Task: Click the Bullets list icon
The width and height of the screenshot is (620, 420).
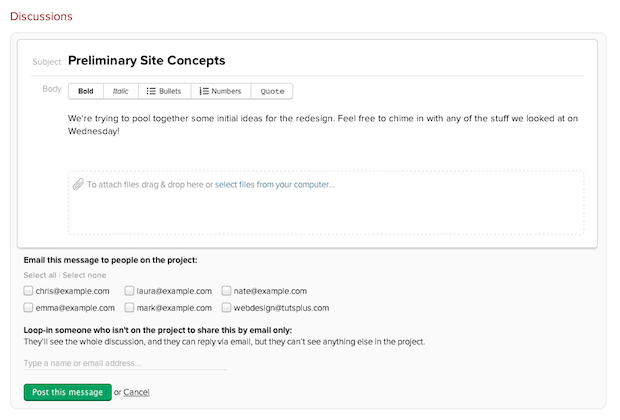Action: (151, 91)
